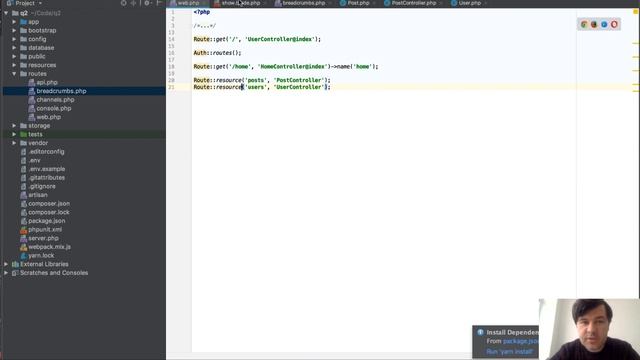Image resolution: width=640 pixels, height=360 pixels.
Task: Expand the bootstrap folder
Action: point(14,30)
